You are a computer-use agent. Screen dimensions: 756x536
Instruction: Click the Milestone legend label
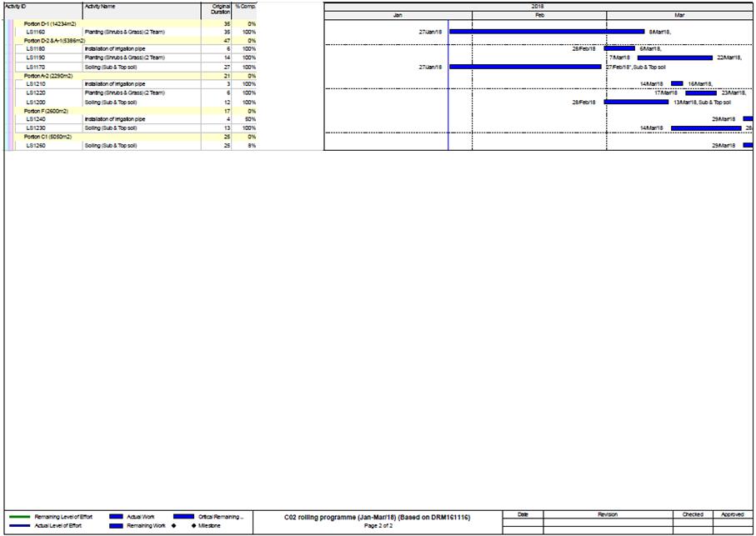click(209, 526)
